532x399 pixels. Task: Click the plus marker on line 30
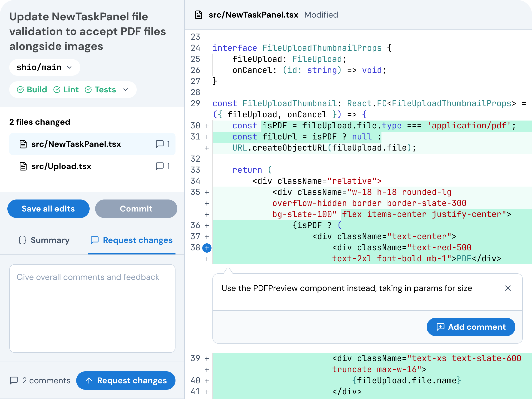point(207,126)
